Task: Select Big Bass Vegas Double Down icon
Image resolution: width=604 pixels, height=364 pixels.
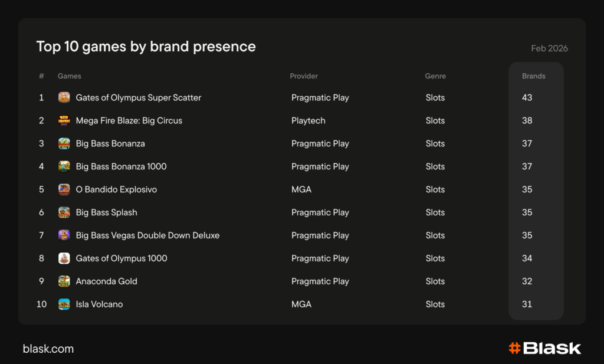Action: pos(64,235)
